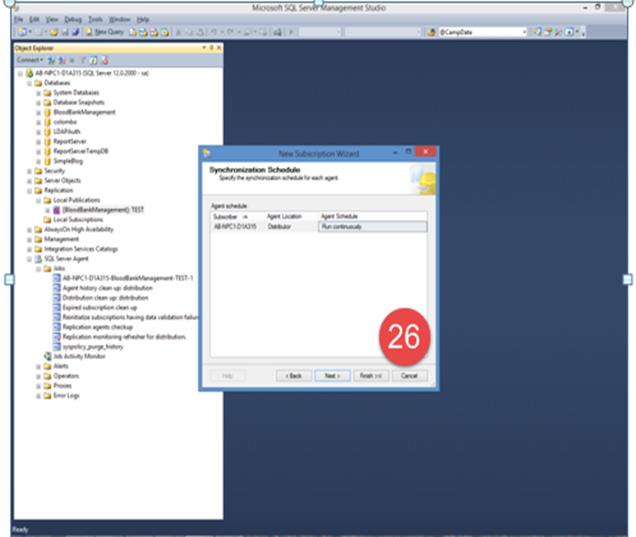636x537 pixels.
Task: Open the File menu
Action: pyautogui.click(x=19, y=19)
